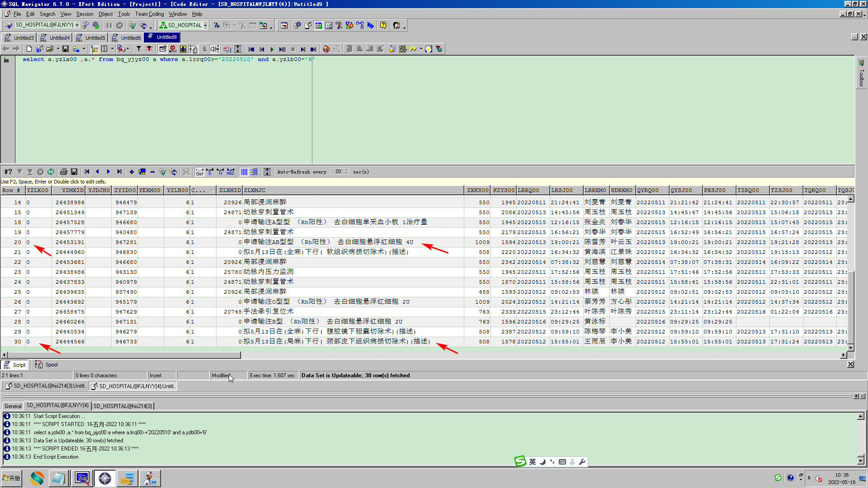Expand the Open file dropdown arrow
This screenshot has height=488, width=868.
(x=58, y=49)
